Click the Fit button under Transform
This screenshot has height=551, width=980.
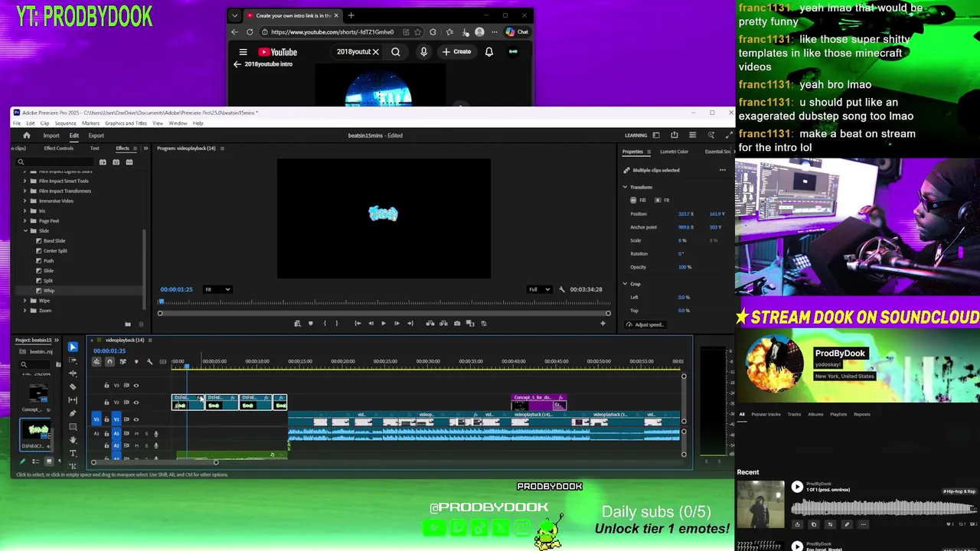[x=662, y=201]
